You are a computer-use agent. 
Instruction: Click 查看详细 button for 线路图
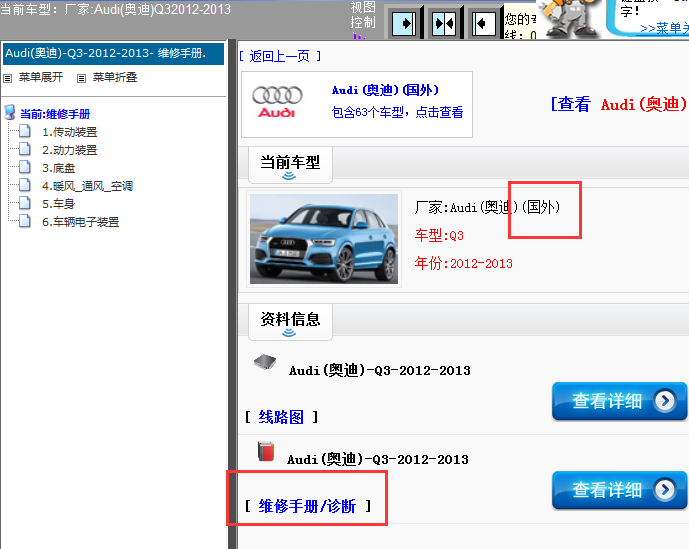(x=619, y=401)
